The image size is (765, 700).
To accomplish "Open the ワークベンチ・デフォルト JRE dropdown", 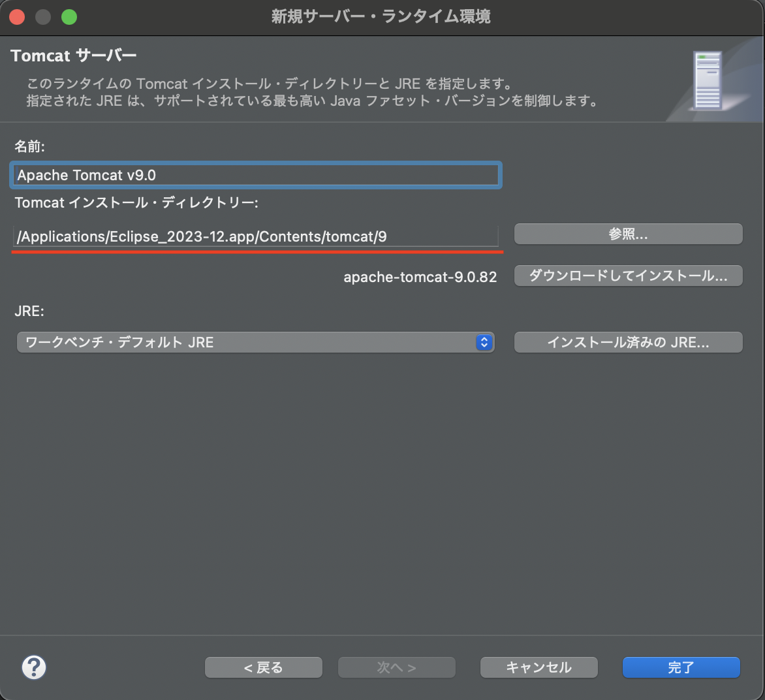I will point(256,342).
